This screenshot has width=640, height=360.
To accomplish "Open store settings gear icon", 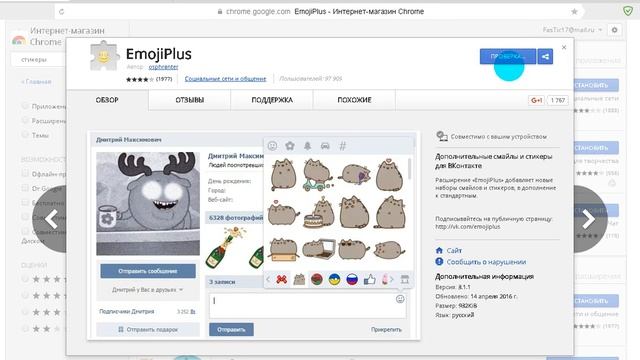I will click(x=614, y=30).
